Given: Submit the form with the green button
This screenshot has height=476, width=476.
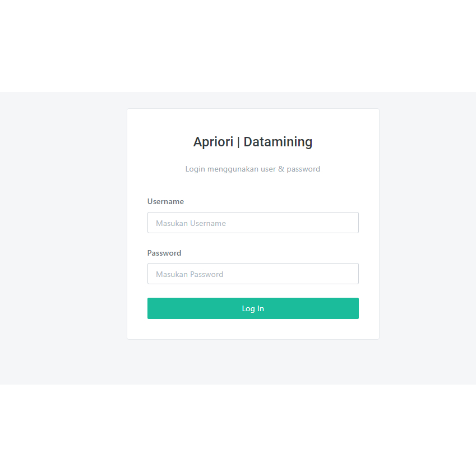Looking at the screenshot, I should tap(253, 308).
